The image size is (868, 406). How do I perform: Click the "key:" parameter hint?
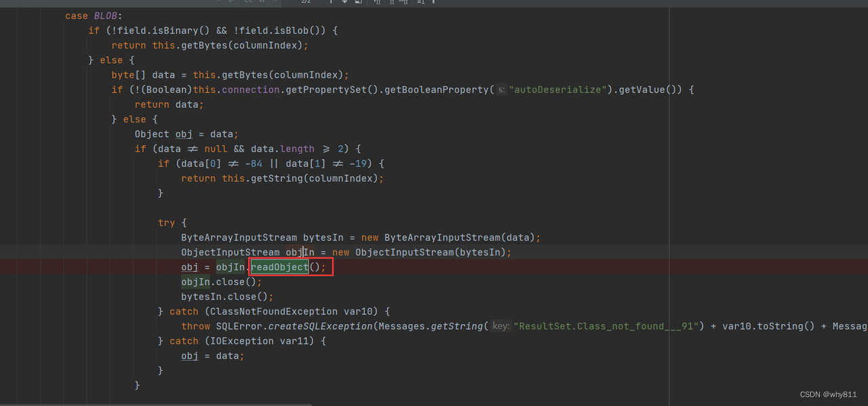[x=500, y=327]
